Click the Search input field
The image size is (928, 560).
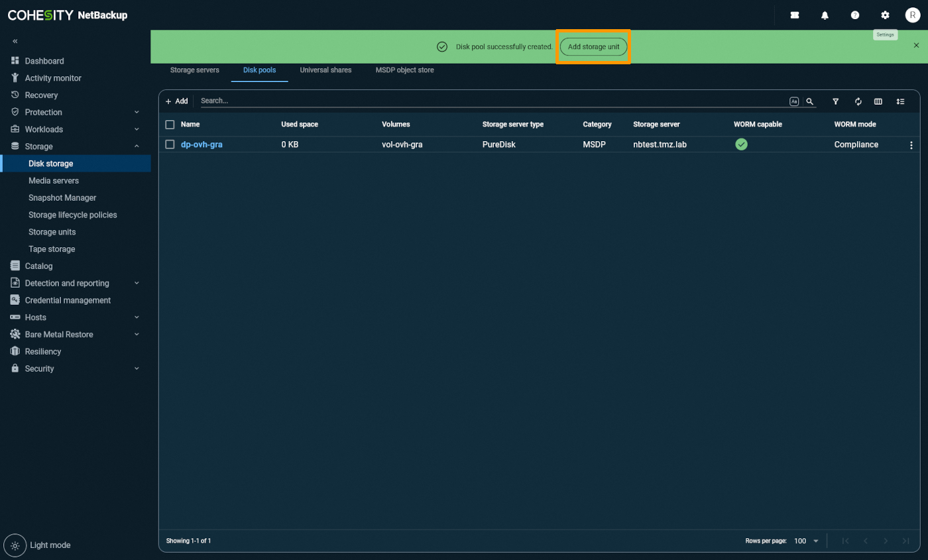click(x=491, y=101)
